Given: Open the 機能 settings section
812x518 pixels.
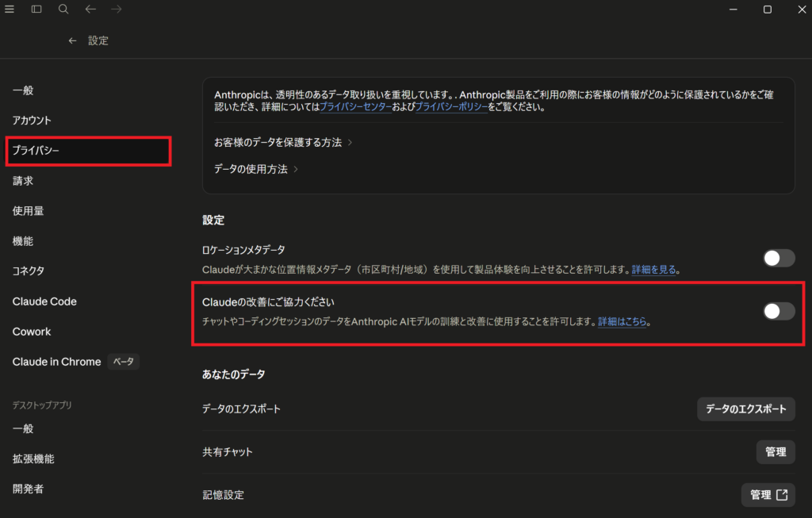Looking at the screenshot, I should pyautogui.click(x=23, y=241).
